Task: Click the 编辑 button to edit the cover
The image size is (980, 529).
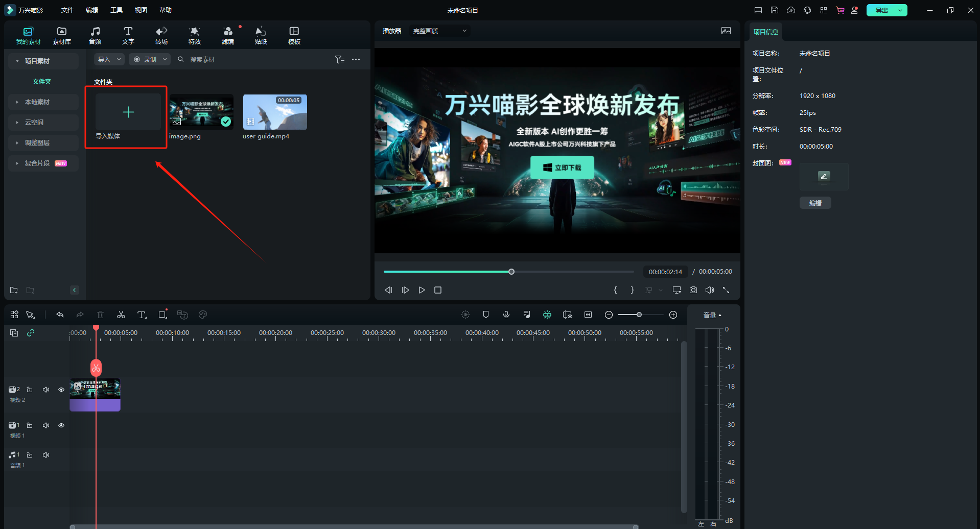Action: (x=815, y=203)
